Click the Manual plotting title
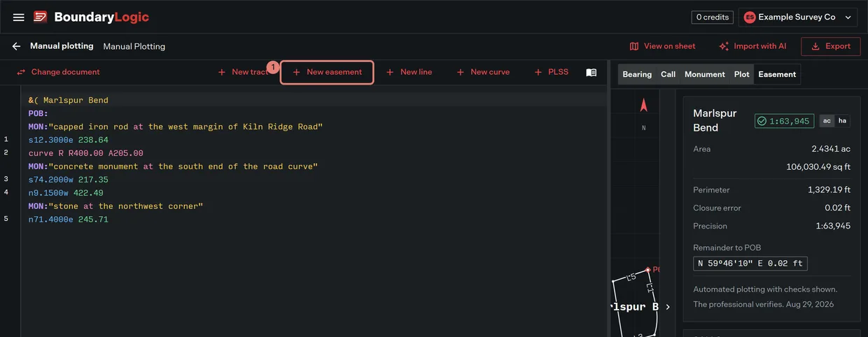Screen dimensions: 868x337 click(62, 46)
